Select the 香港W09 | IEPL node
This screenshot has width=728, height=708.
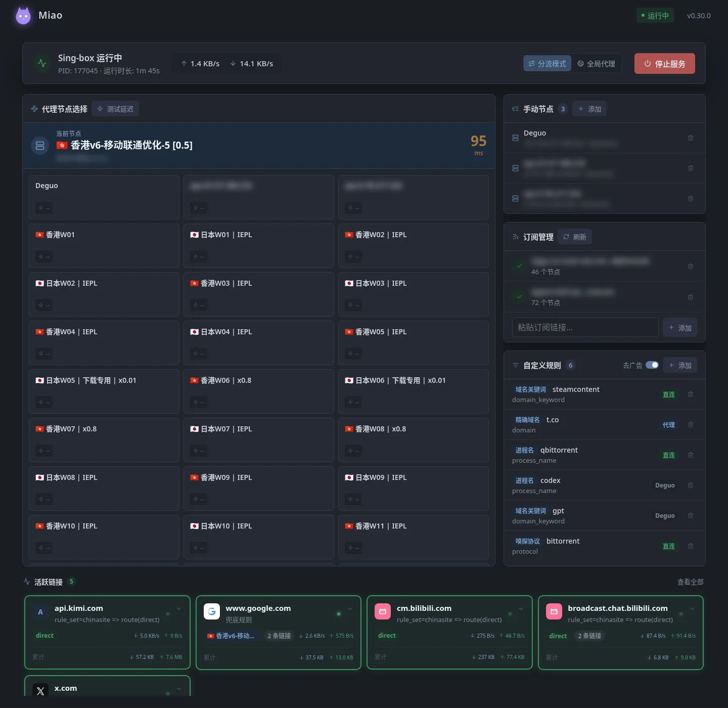pyautogui.click(x=259, y=489)
